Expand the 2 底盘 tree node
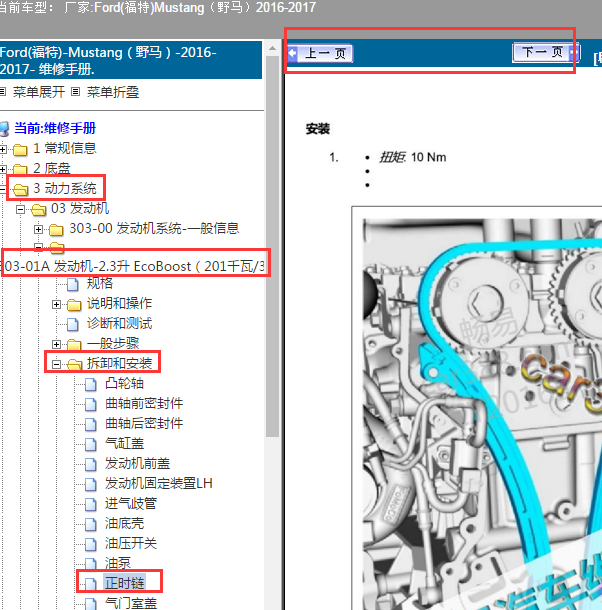Image resolution: width=602 pixels, height=610 pixels. [x=3, y=169]
